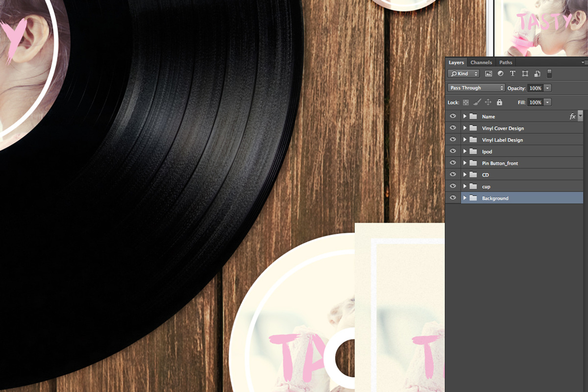Lock image pixels brush icon
588x392 pixels.
pos(477,102)
